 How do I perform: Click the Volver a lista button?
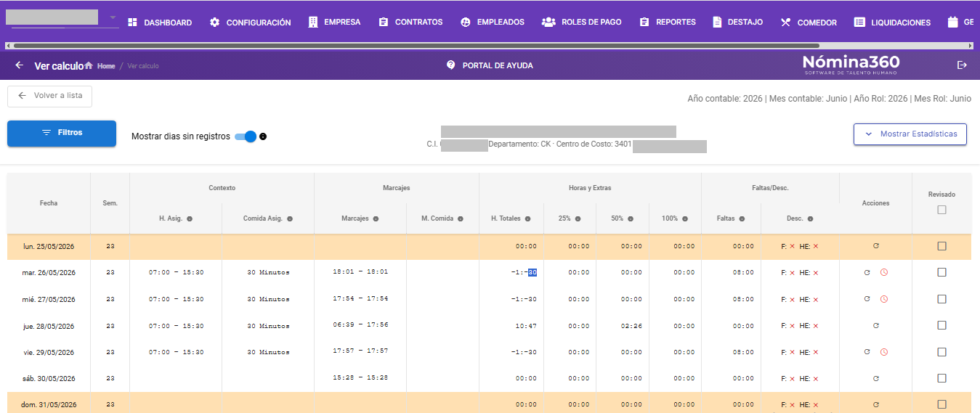tap(49, 96)
